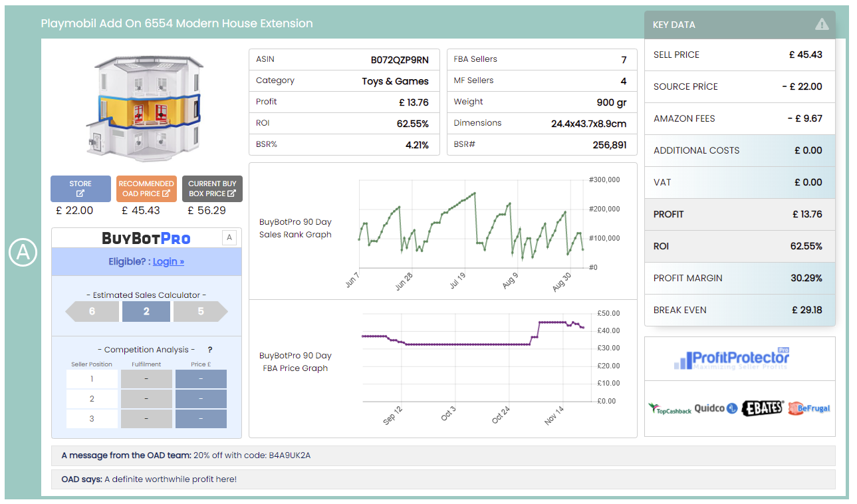
Task: Click the BSR% value 4.21%
Action: pos(417,144)
